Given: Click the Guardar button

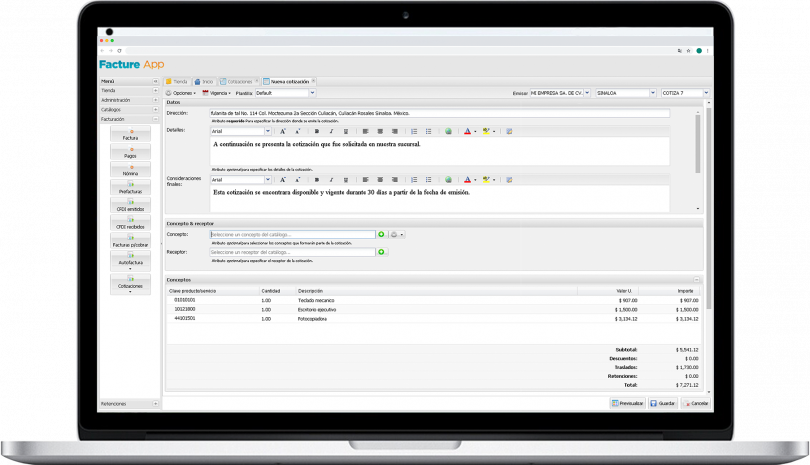Looking at the screenshot, I should point(662,403).
